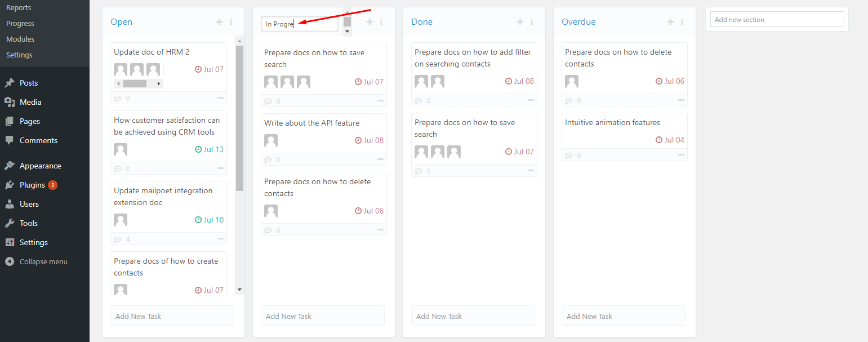Screen dimensions: 868x342
Task: Click Add New Task in Open column
Action: [x=172, y=316]
